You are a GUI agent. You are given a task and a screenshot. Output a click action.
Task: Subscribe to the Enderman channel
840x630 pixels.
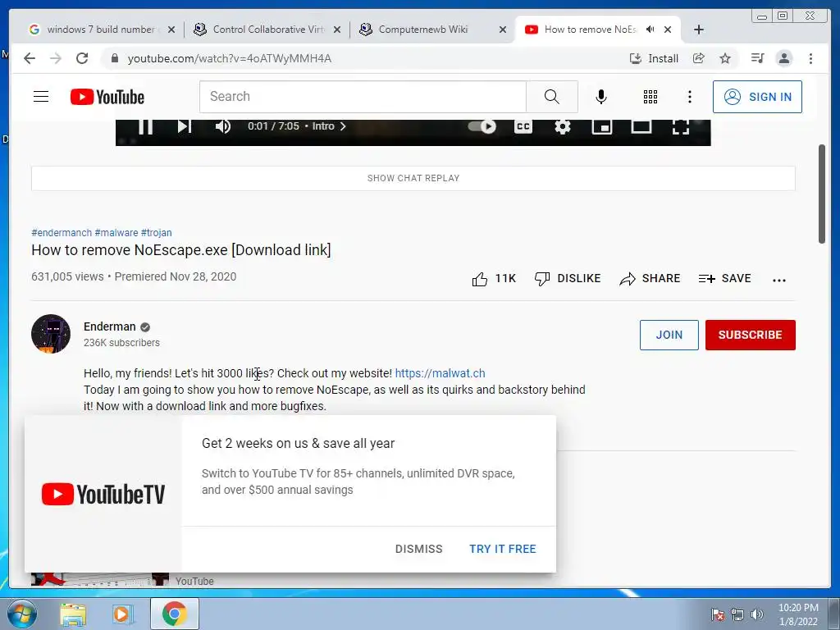coord(750,335)
